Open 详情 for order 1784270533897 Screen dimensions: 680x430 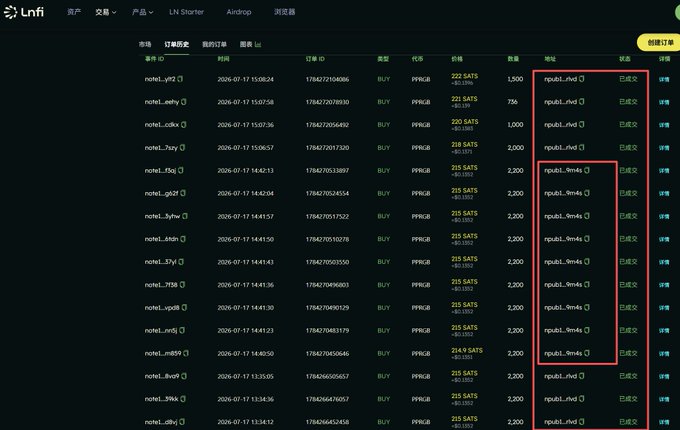664,171
